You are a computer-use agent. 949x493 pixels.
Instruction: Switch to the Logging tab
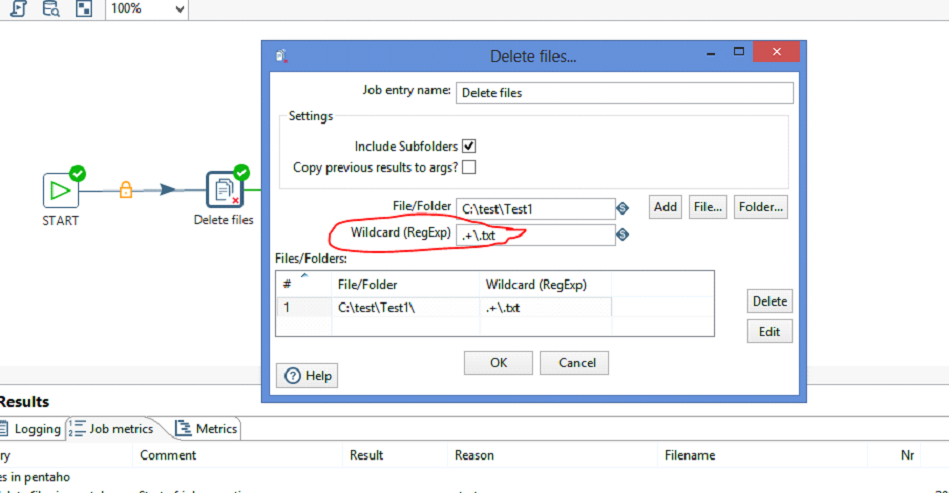click(x=31, y=429)
